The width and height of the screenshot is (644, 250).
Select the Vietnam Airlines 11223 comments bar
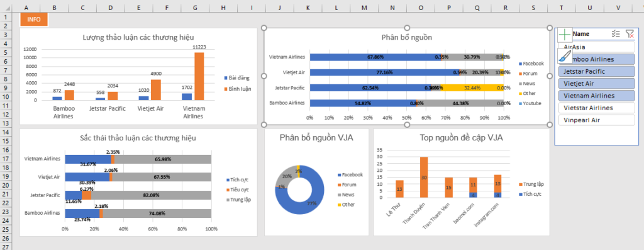click(x=199, y=76)
